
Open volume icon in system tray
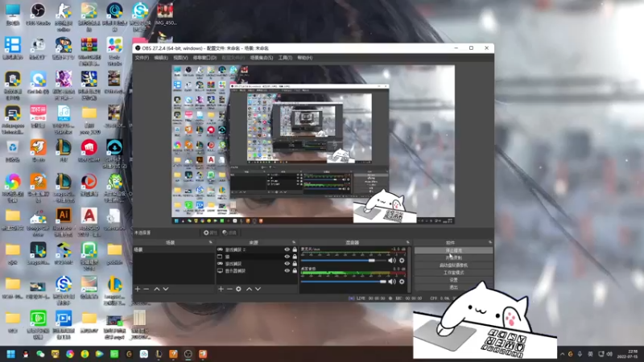pyautogui.click(x=609, y=354)
